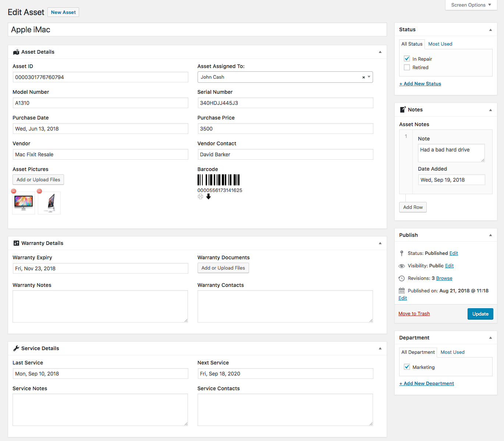
Task: Collapse the Warranty Details panel
Action: point(380,243)
